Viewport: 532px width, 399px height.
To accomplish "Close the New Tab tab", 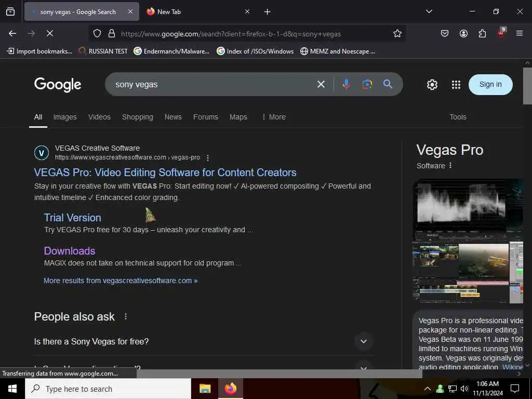I will pyautogui.click(x=247, y=11).
